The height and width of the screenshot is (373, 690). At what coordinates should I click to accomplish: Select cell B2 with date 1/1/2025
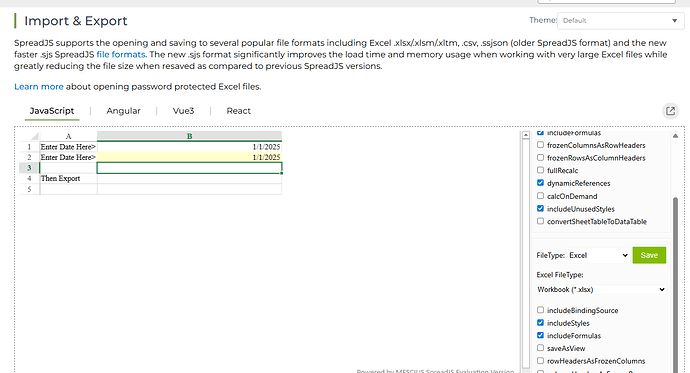point(189,157)
